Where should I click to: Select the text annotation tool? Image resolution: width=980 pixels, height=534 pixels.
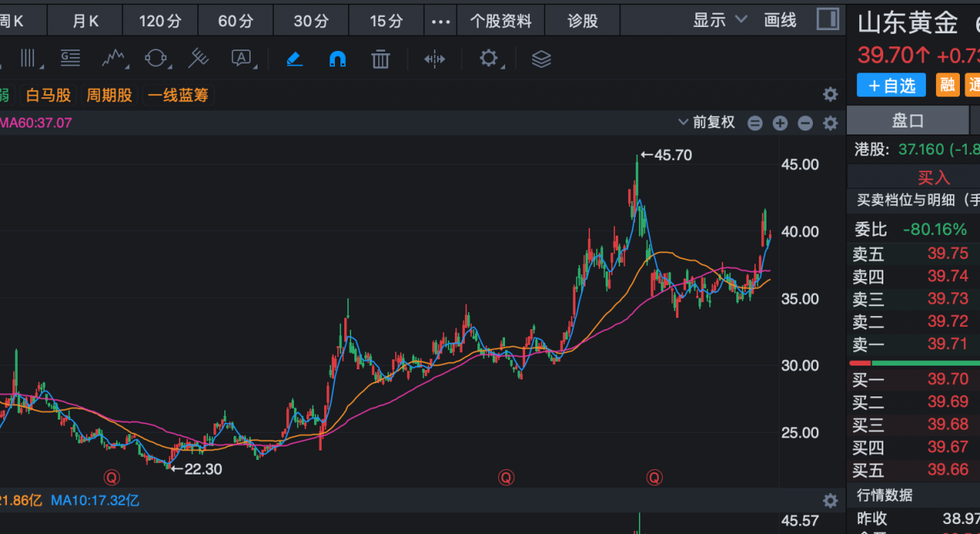coord(243,59)
